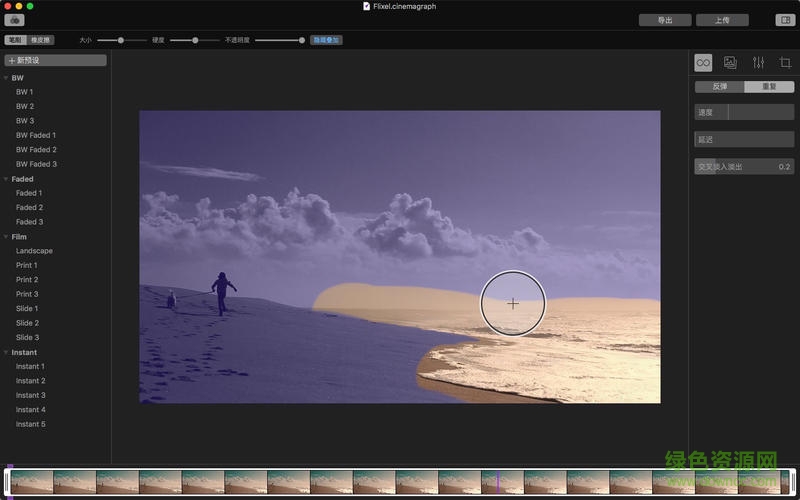The width and height of the screenshot is (800, 500).
Task: Switch to 橡皮擦 eraser mode
Action: (41, 40)
